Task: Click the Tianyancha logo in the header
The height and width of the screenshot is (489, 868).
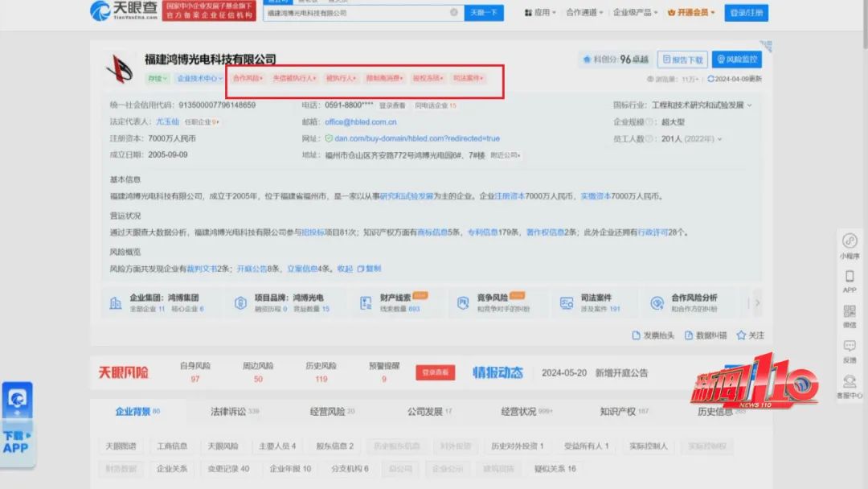Action: point(124,10)
